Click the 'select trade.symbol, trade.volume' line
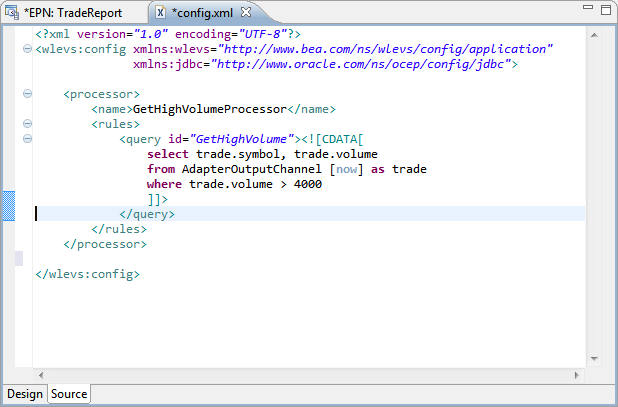Screen dimensions: 618x407 tap(262, 154)
